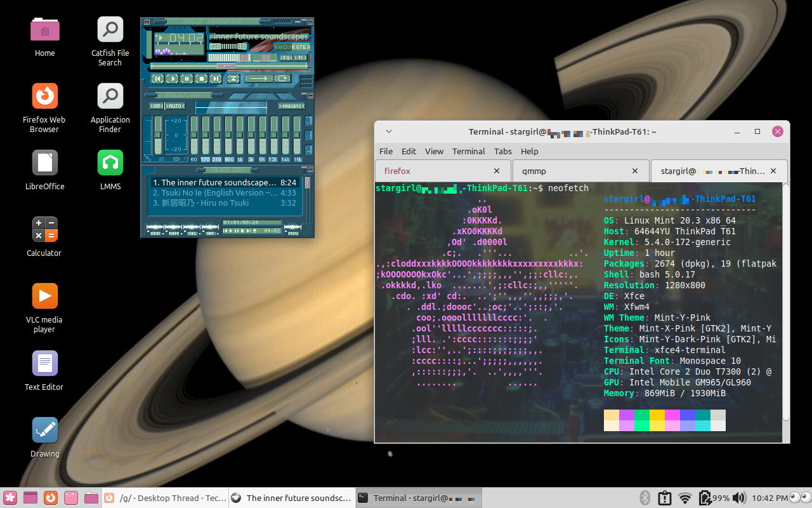Open the Terminal menu in menubar
The width and height of the screenshot is (812, 508).
coord(469,151)
